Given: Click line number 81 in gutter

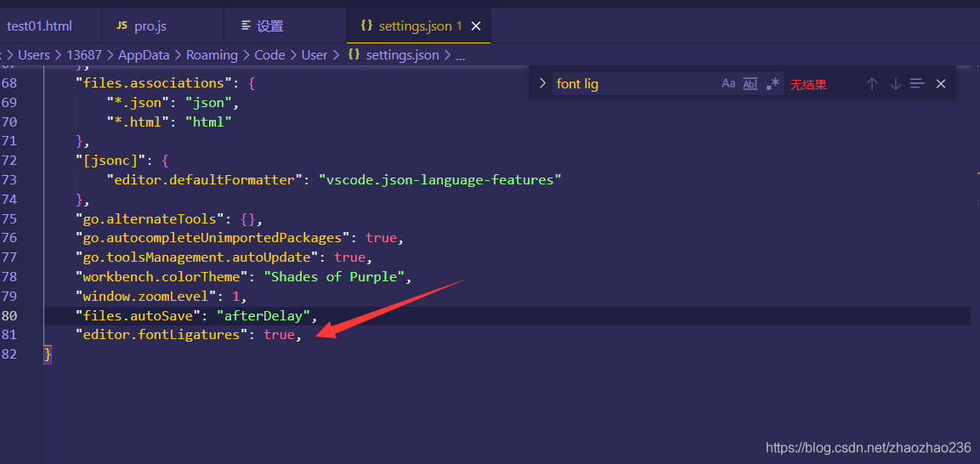Looking at the screenshot, I should click(8, 335).
